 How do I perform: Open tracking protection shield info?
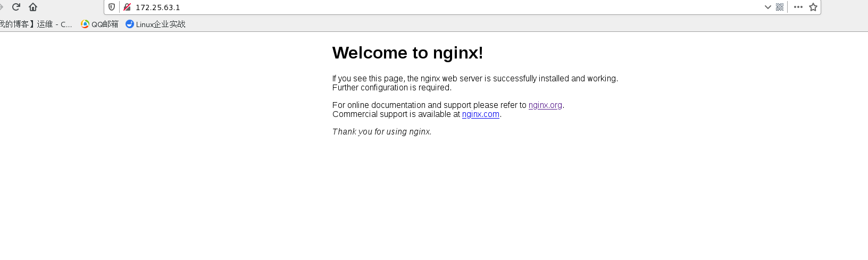[112, 7]
